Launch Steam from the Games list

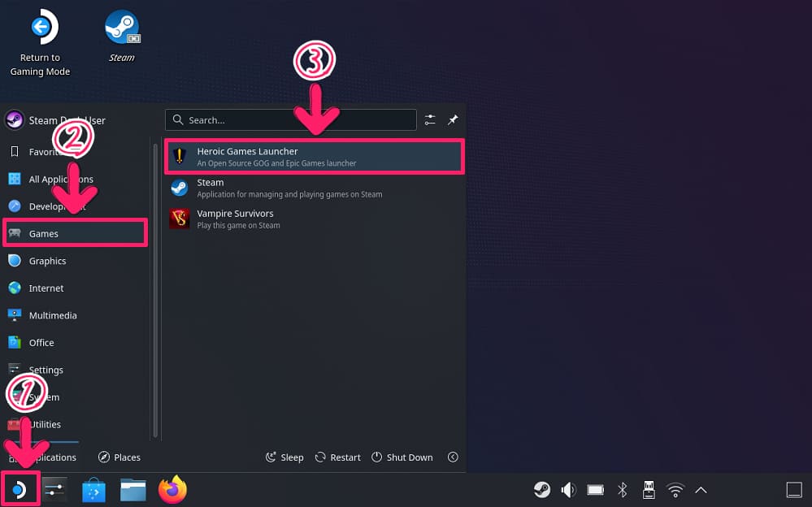pyautogui.click(x=315, y=188)
